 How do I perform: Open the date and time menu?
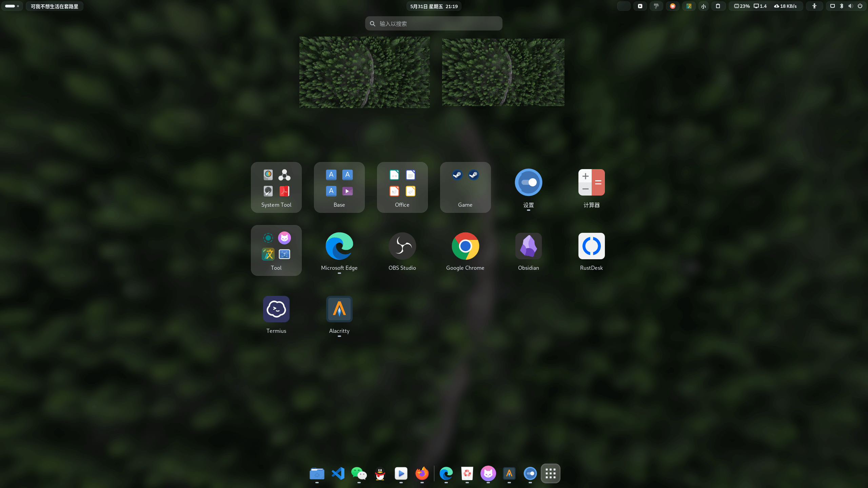click(x=434, y=6)
